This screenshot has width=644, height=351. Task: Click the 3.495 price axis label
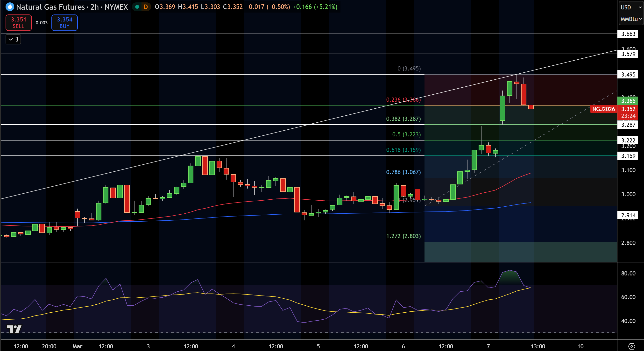pyautogui.click(x=628, y=75)
